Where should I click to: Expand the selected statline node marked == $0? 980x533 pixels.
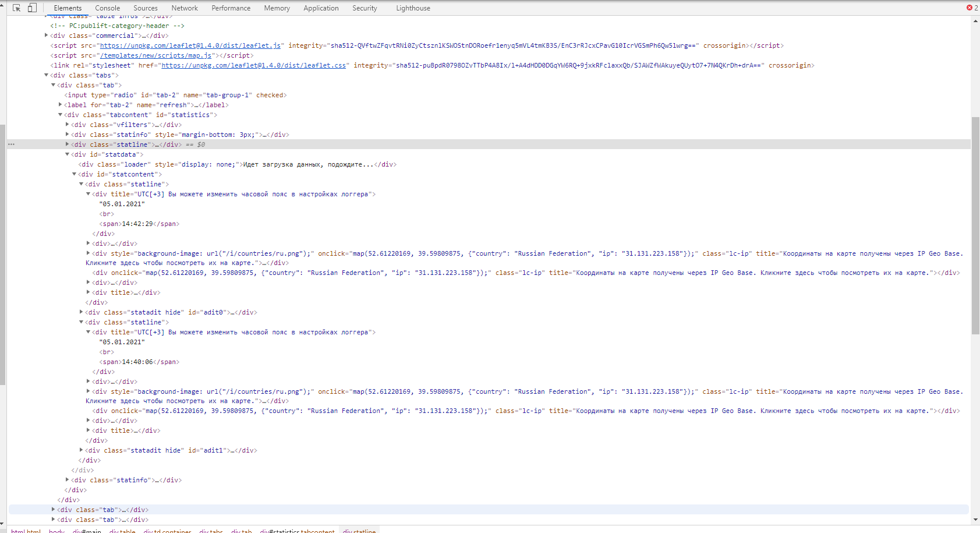pyautogui.click(x=68, y=144)
